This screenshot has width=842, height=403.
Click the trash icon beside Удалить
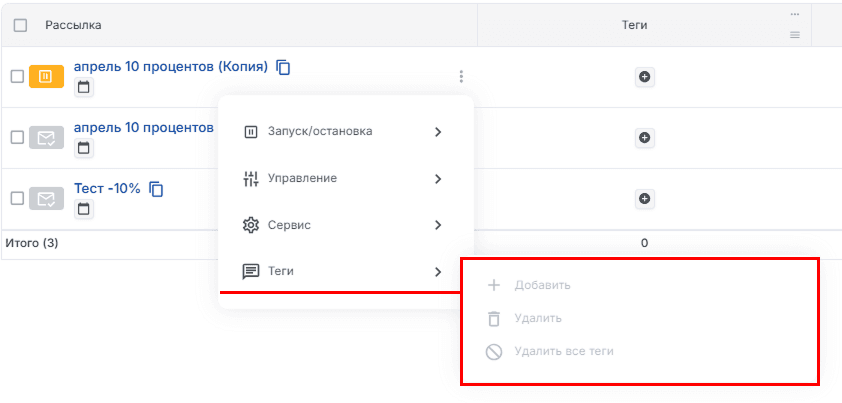pyautogui.click(x=493, y=319)
